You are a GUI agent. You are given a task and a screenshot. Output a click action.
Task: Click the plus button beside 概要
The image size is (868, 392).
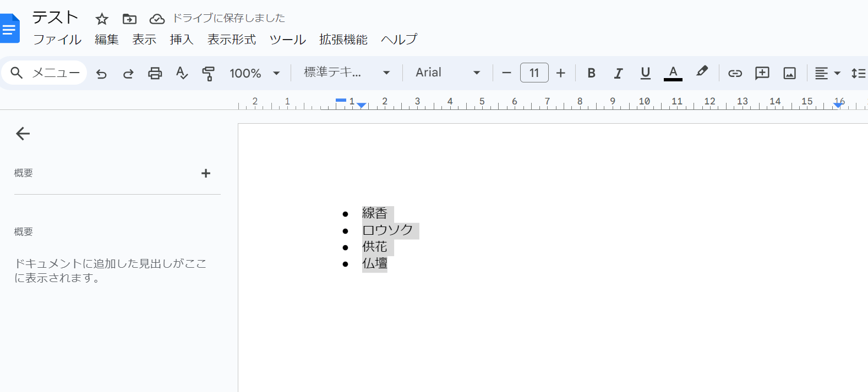[x=206, y=173]
